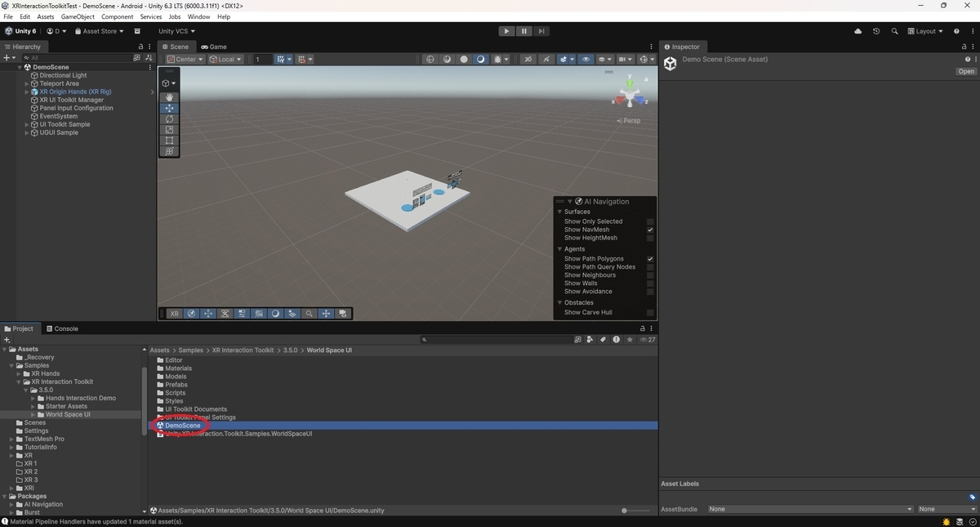Enable Show Path Query Nodes checkbox
Image resolution: width=980 pixels, height=527 pixels.
click(650, 267)
